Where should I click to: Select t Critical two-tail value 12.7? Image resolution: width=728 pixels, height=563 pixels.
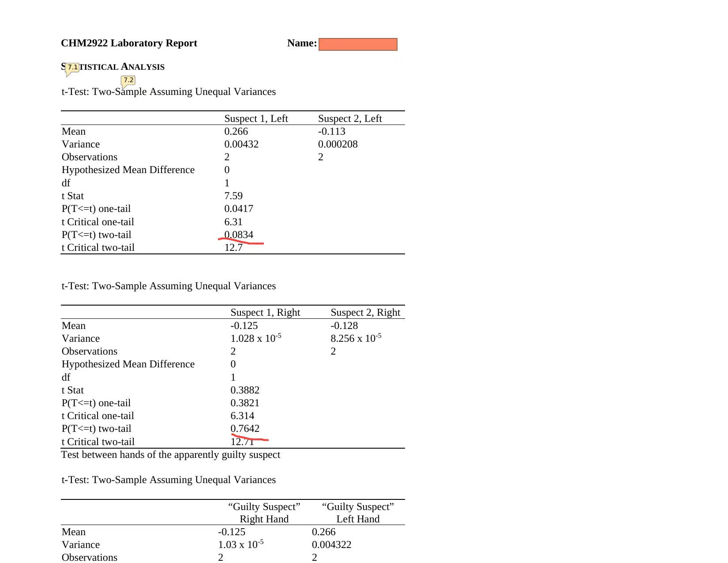(x=233, y=248)
